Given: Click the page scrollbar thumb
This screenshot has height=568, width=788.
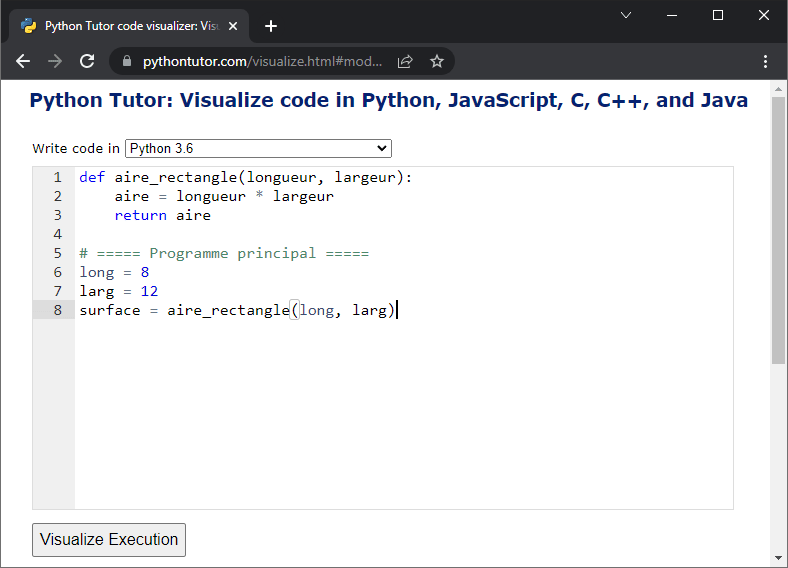Looking at the screenshot, I should [778, 230].
